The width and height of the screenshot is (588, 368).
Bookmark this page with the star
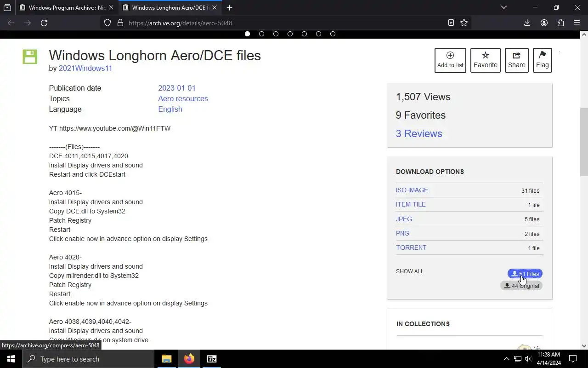464,23
